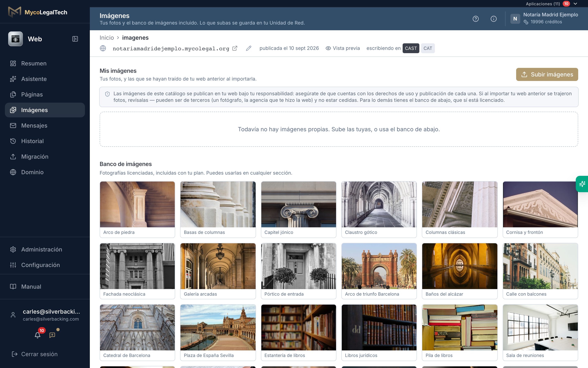The image size is (588, 368).
Task: Click the 19996 créditos label
Action: pyautogui.click(x=546, y=22)
